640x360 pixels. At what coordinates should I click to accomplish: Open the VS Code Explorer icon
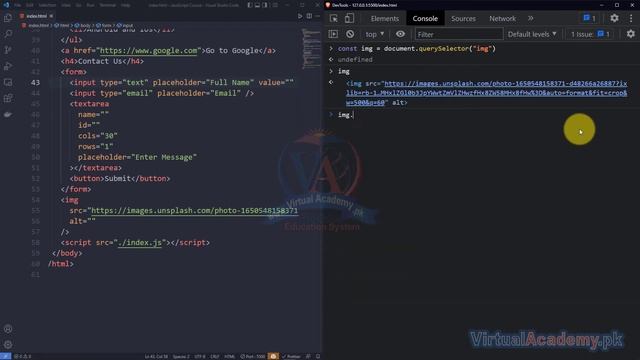(x=8, y=18)
